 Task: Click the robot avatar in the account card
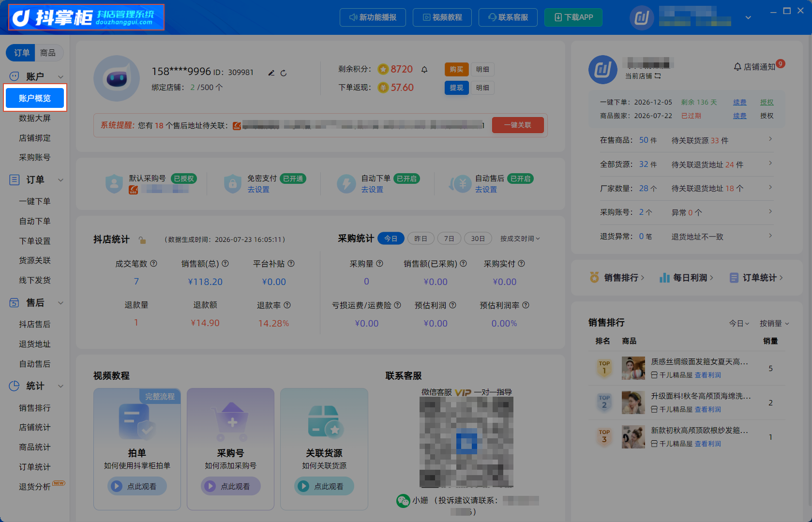click(x=117, y=78)
